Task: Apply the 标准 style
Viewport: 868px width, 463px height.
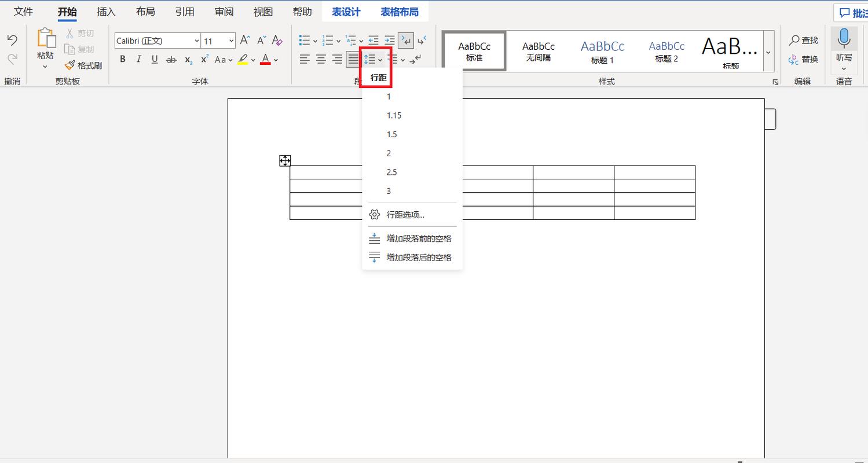Action: pos(474,51)
